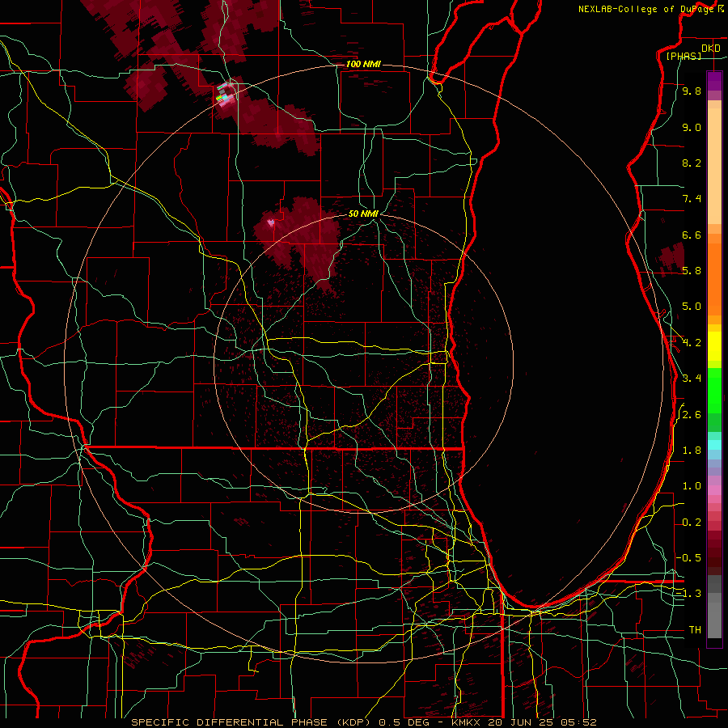
Task: Pick the yellow segment of the color bar
Action: [714, 346]
